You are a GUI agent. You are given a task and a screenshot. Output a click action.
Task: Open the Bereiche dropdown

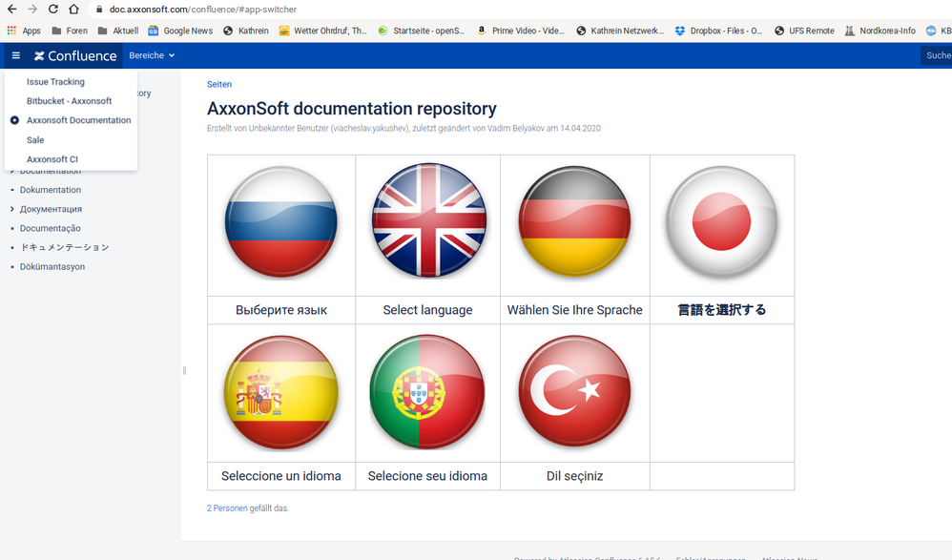click(152, 55)
